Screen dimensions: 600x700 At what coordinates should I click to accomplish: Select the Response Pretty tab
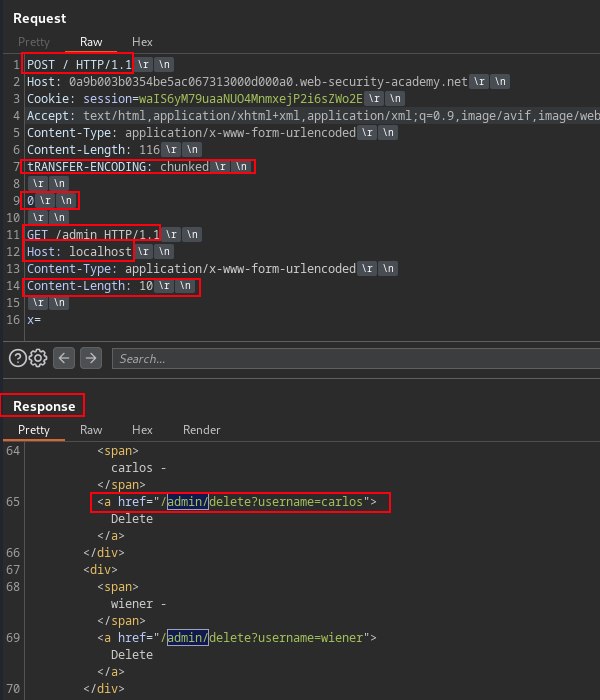34,430
